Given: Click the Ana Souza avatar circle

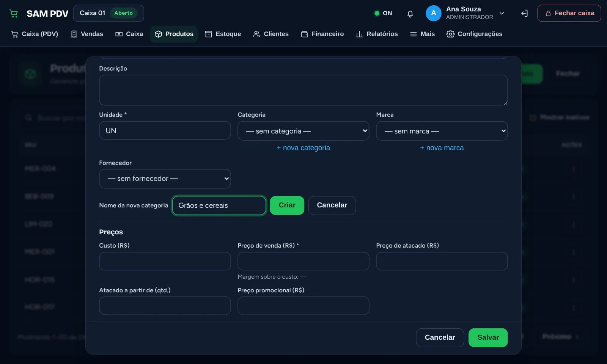Looking at the screenshot, I should click(434, 13).
